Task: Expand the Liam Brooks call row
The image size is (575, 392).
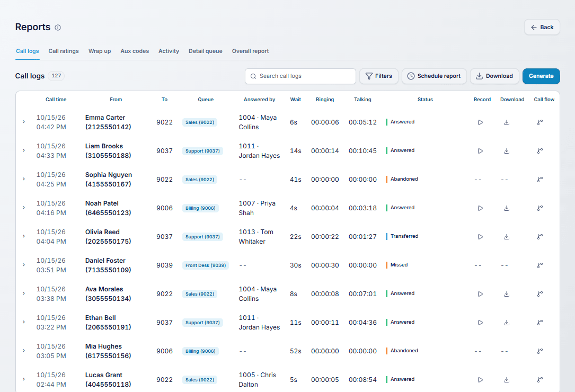Action: click(24, 150)
